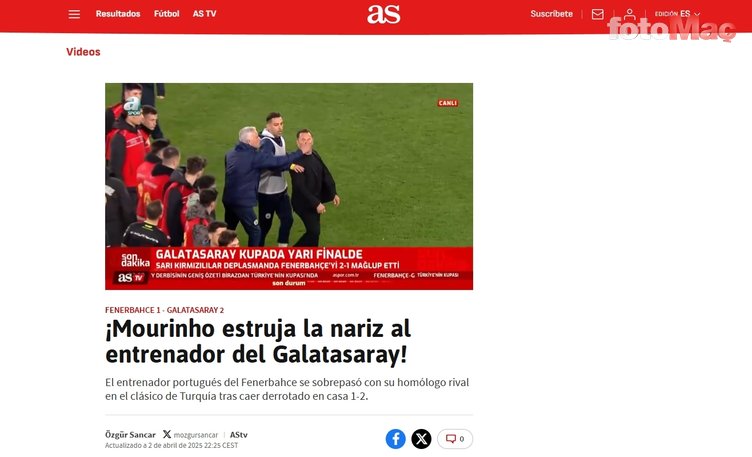752x457 pixels.
Task: Visit the mozgursancar X handle
Action: [196, 435]
